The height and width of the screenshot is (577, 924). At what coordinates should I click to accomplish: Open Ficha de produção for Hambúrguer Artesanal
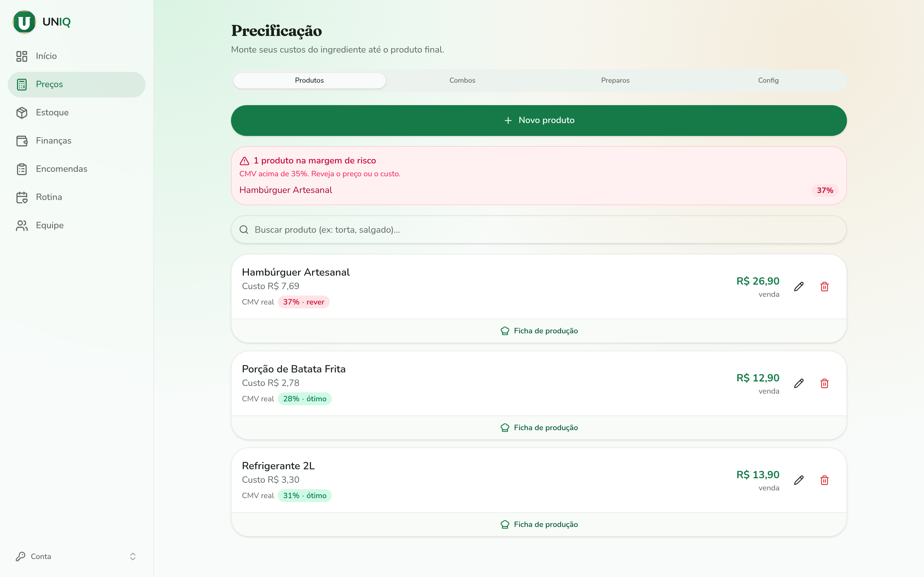pos(539,331)
